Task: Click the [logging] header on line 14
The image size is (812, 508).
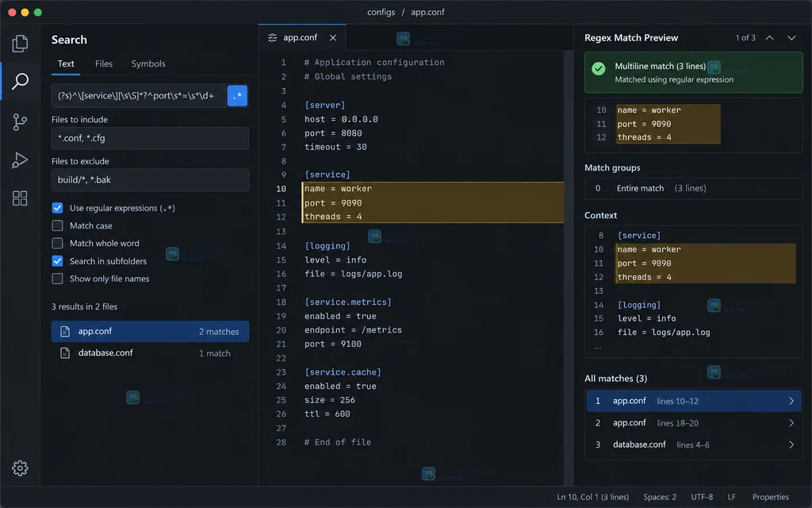Action: pos(327,246)
